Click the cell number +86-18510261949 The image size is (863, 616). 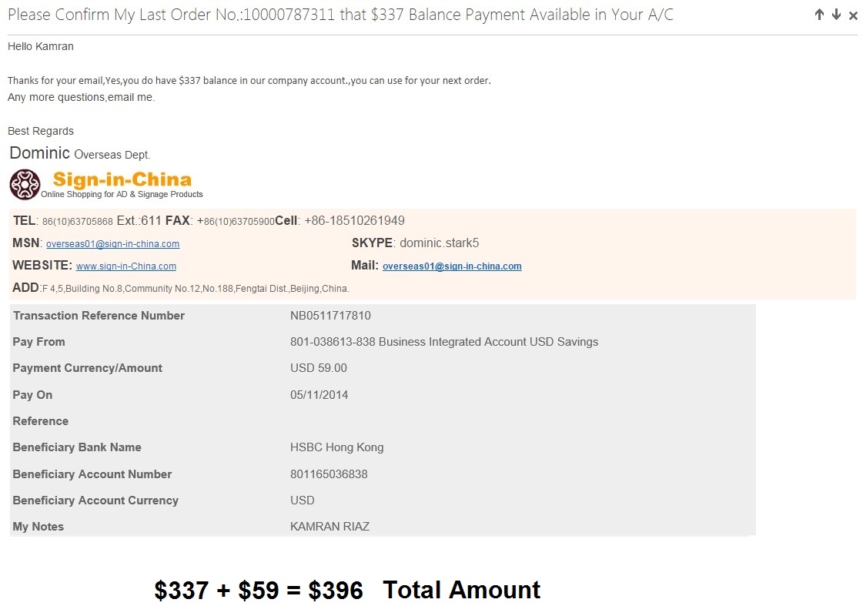click(x=354, y=221)
